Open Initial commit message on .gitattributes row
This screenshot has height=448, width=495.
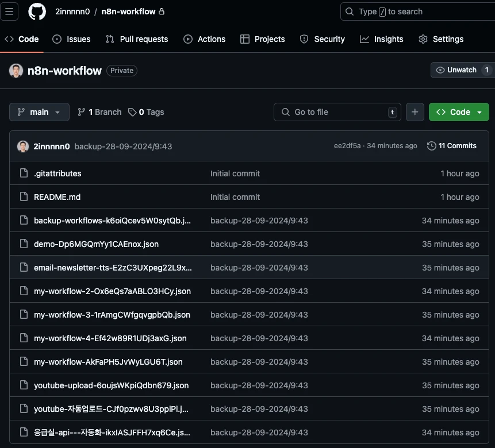click(235, 173)
